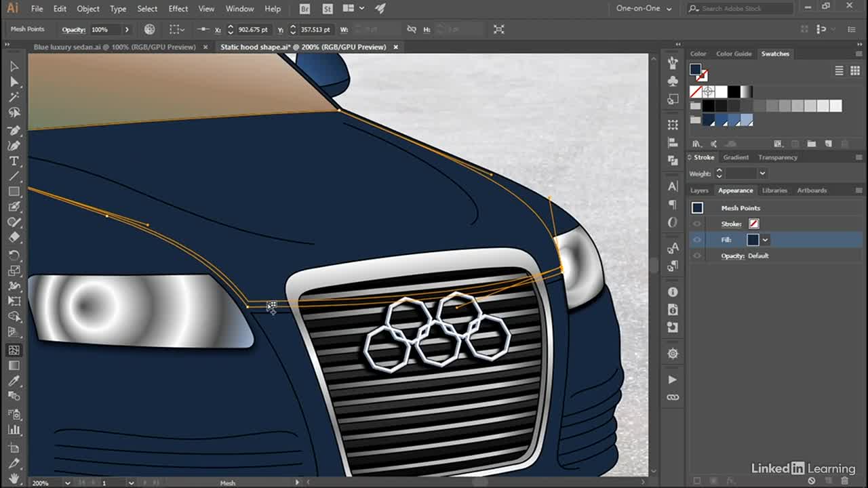This screenshot has width=868, height=488.
Task: Open Adobe Bridge via Br icon
Action: click(x=305, y=9)
